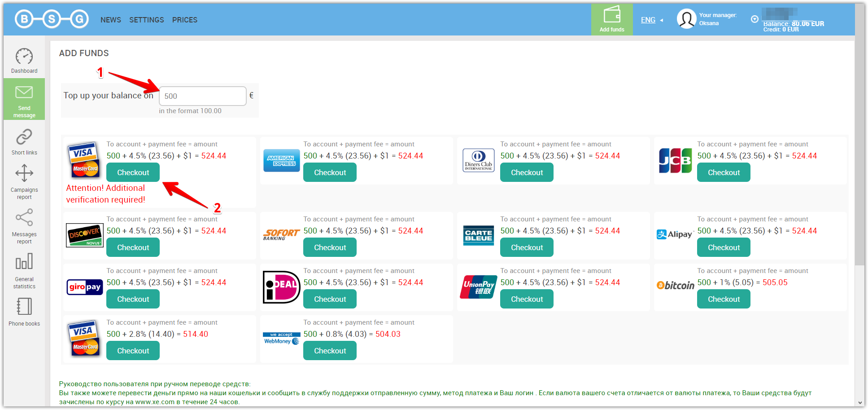
Task: Open Send message in the sidebar
Action: click(24, 99)
